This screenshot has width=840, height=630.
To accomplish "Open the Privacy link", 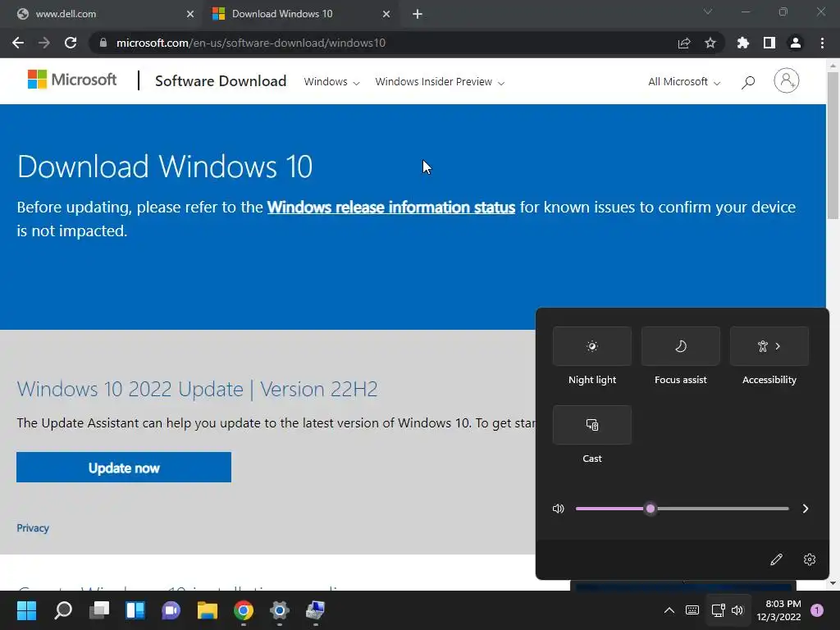I will click(33, 528).
